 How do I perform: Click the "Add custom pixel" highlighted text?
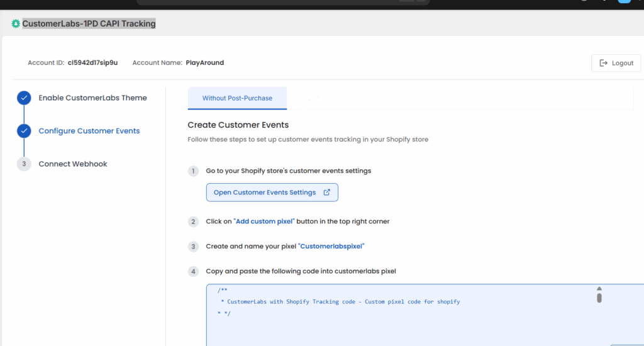click(264, 221)
